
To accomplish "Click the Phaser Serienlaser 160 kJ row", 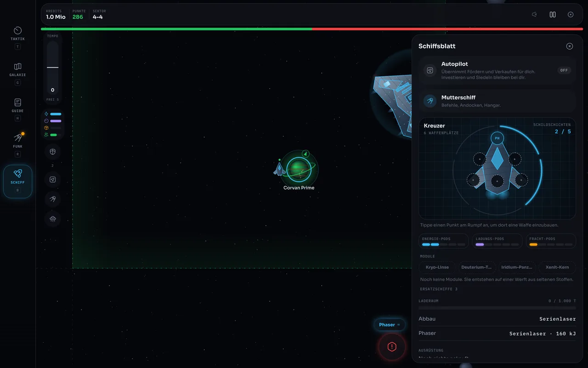I will (x=497, y=333).
